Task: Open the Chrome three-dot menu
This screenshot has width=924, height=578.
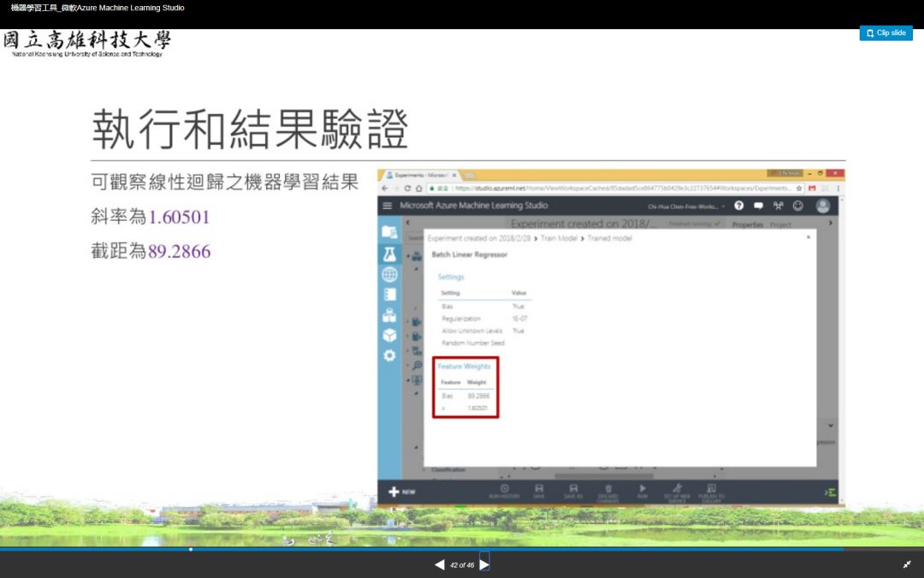Action: point(838,188)
